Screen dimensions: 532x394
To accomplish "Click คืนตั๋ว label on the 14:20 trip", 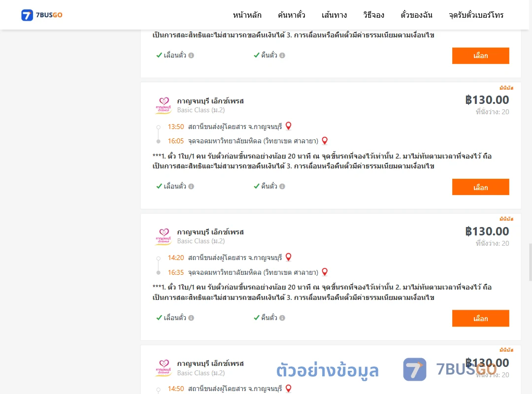I will click(269, 317).
